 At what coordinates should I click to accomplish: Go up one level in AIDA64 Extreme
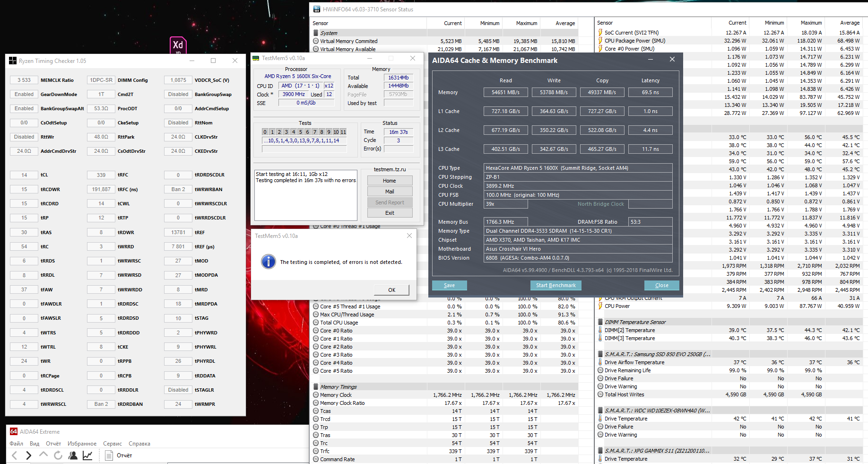tap(43, 455)
